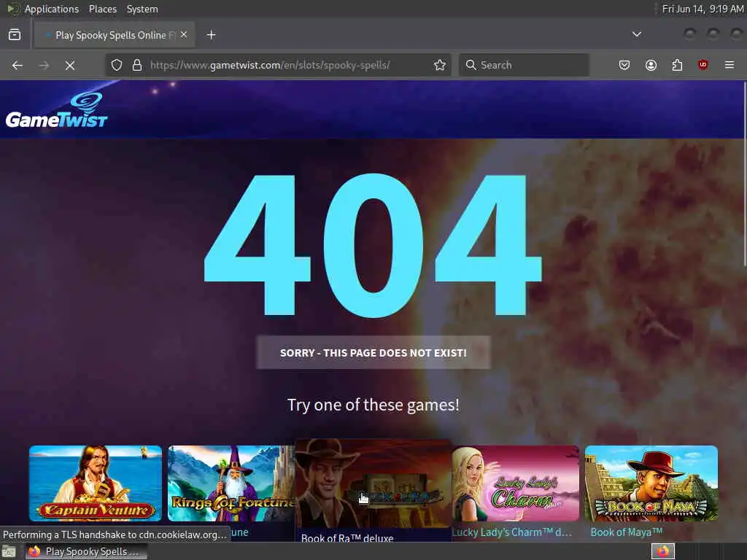Click the show desktop icon in taskbar

click(9, 552)
